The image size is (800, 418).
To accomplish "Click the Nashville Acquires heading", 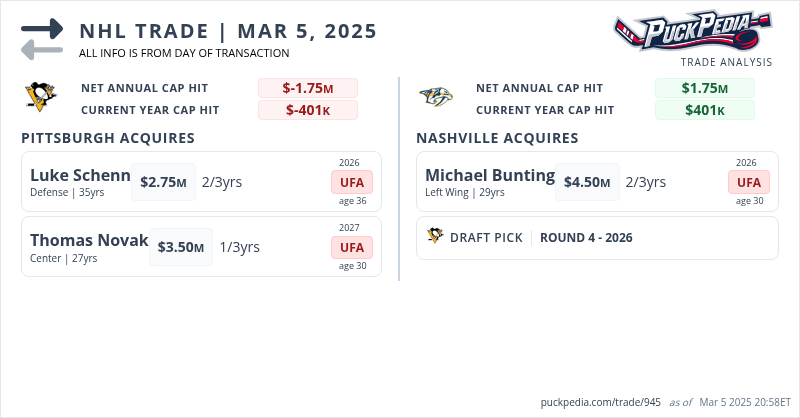I will pos(497,138).
